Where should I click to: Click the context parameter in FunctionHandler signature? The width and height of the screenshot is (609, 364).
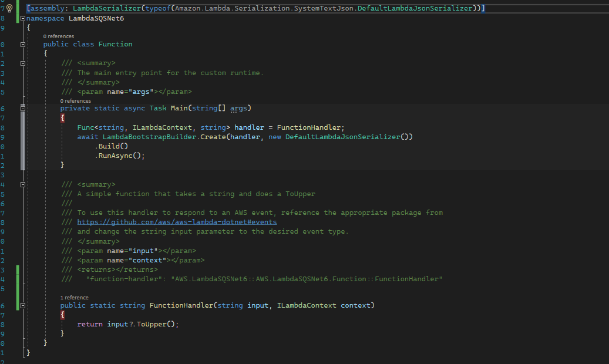point(355,305)
